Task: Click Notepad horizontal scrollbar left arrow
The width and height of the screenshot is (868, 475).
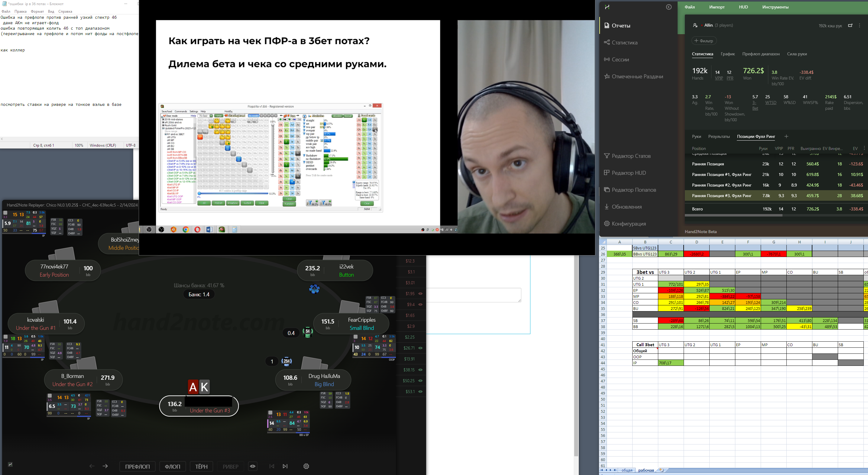Action: pos(2,139)
